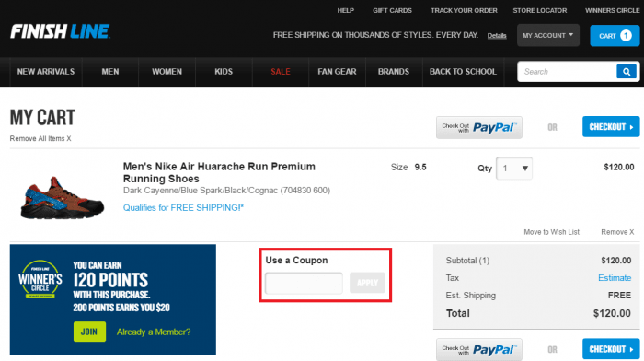Open the Kids menu

[x=224, y=72]
